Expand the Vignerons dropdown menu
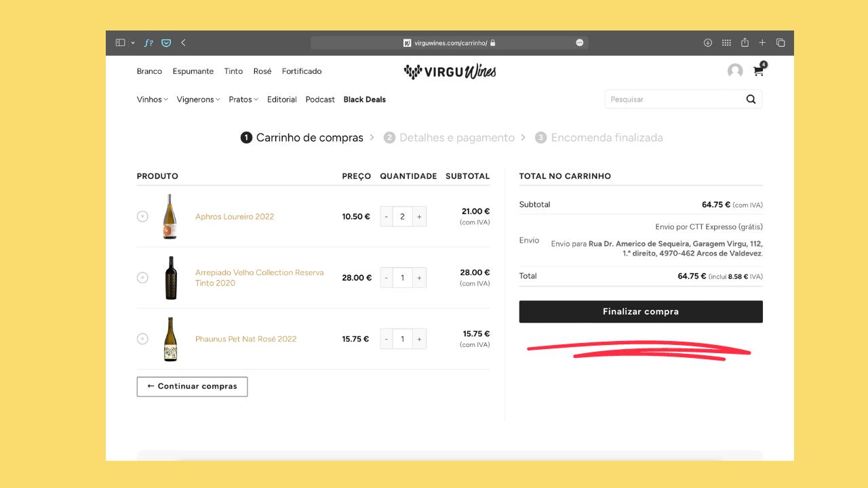Screen dimensions: 868x488 (198, 100)
